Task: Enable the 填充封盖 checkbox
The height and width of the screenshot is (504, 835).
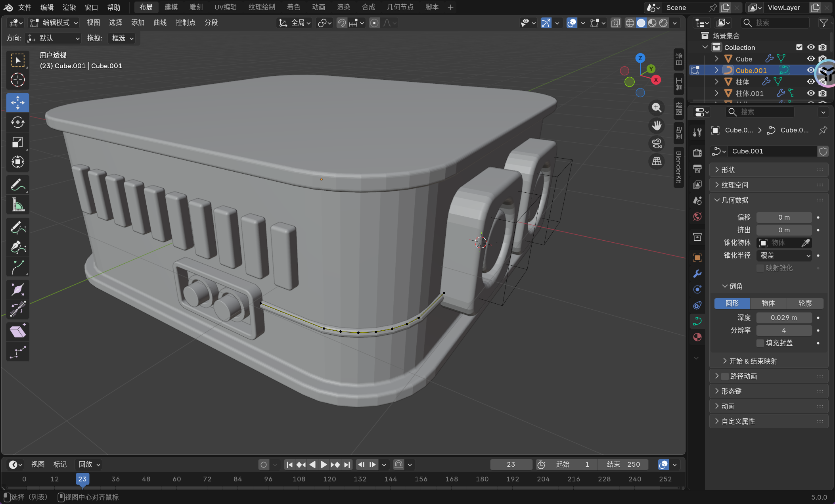Action: pos(760,343)
